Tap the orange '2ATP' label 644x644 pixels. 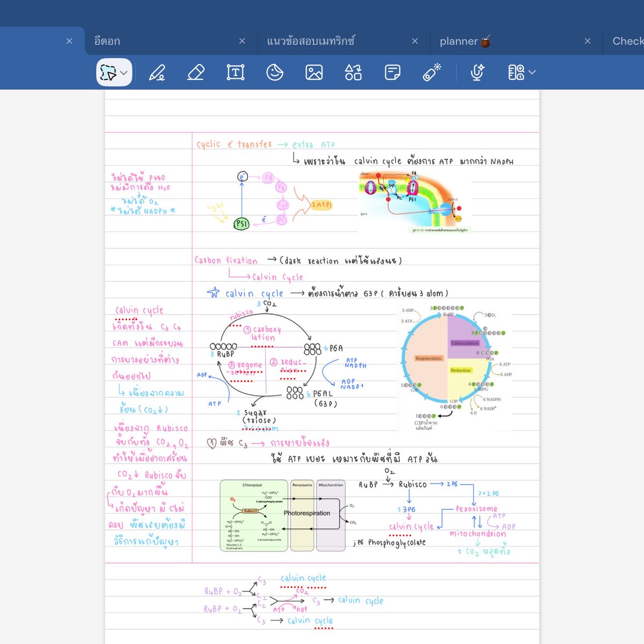click(321, 205)
